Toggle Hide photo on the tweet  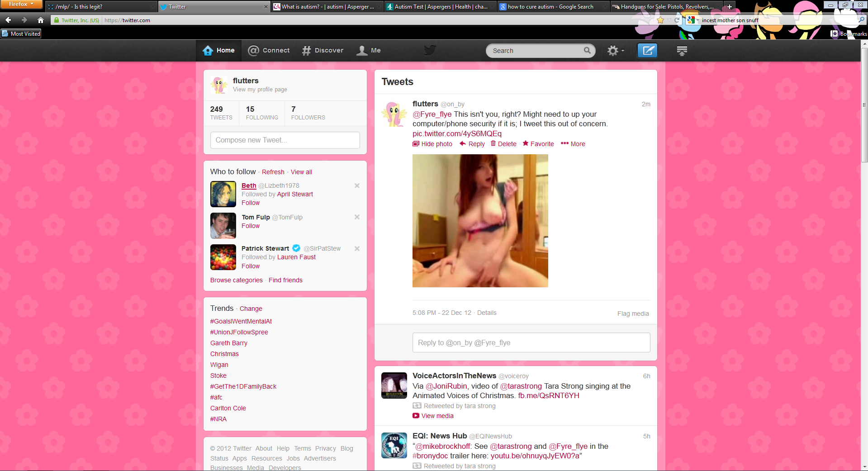[x=432, y=144]
